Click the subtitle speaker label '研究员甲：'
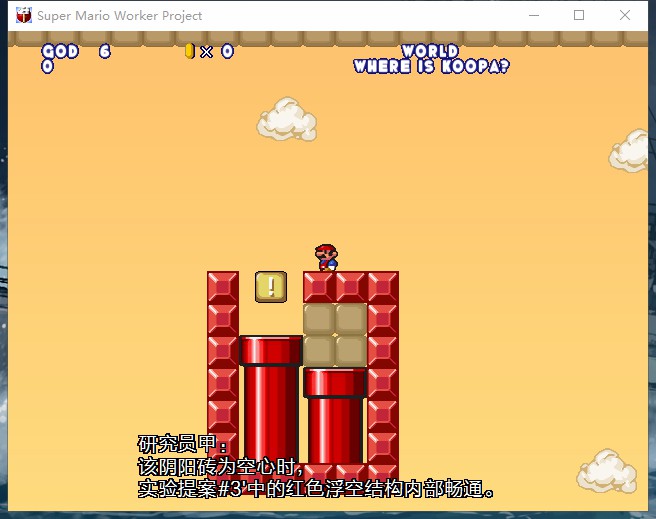Viewport: 656px width, 519px height. [182, 444]
